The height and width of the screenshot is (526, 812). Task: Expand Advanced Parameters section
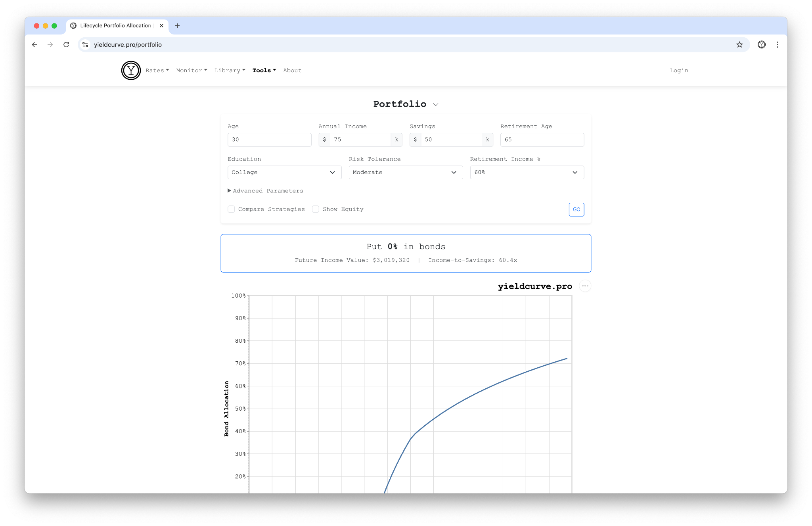point(265,191)
